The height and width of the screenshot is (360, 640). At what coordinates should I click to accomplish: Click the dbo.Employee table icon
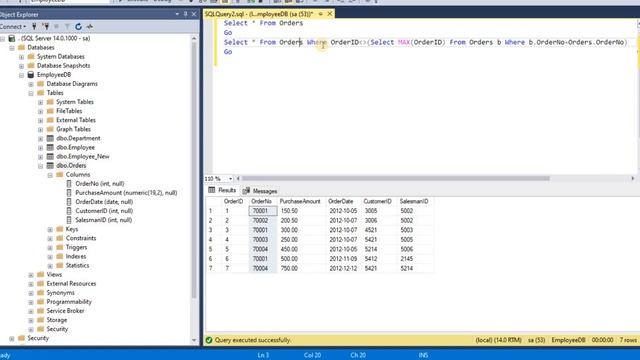pos(50,147)
